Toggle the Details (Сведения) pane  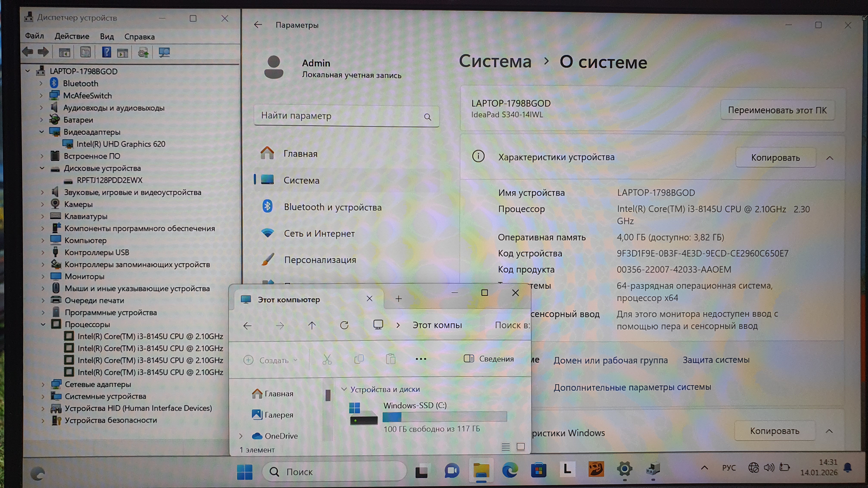[489, 359]
